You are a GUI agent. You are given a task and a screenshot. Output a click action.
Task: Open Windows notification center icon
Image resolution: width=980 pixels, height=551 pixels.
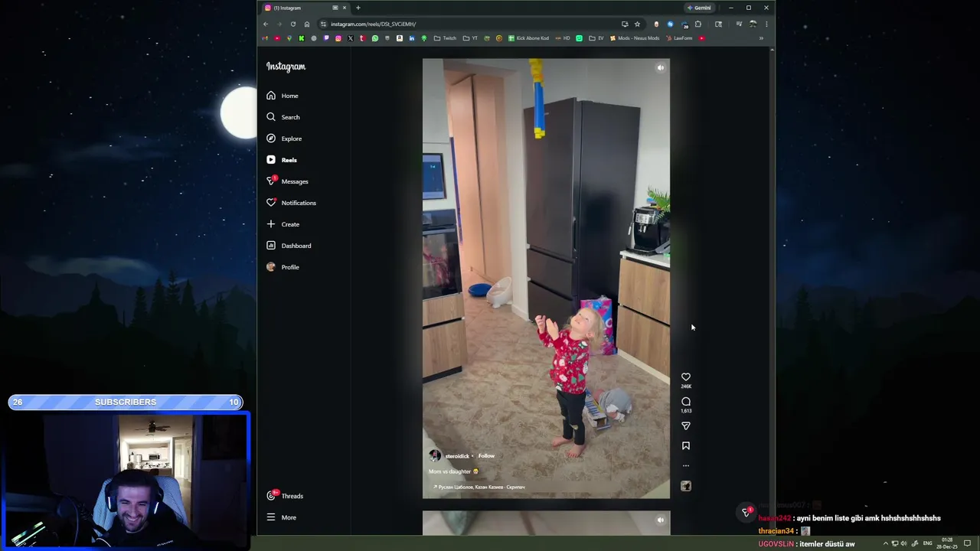coord(967,543)
